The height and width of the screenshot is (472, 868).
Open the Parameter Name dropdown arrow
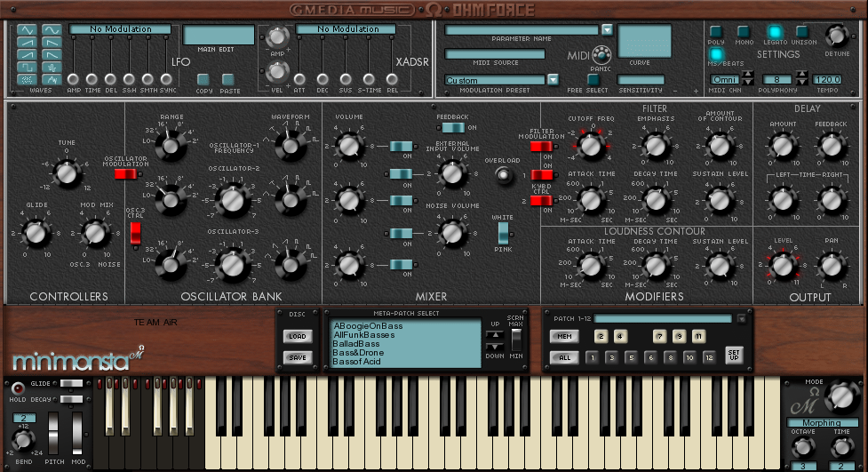point(608,29)
